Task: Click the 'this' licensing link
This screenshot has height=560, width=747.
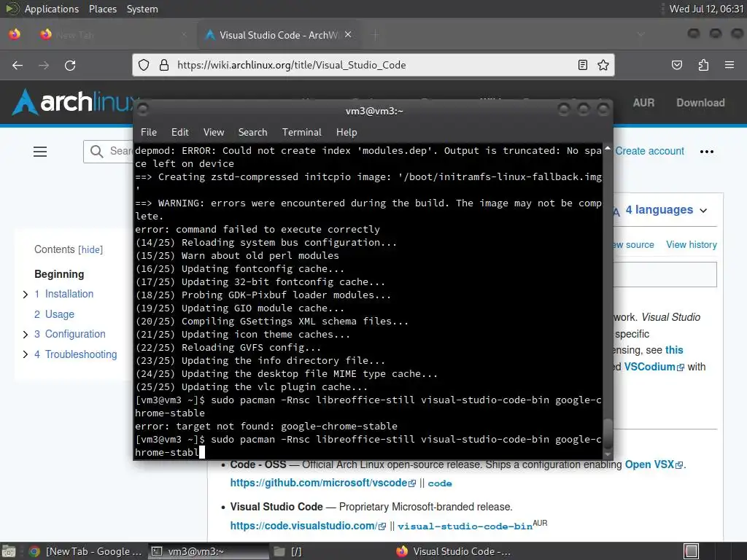Action: (674, 350)
